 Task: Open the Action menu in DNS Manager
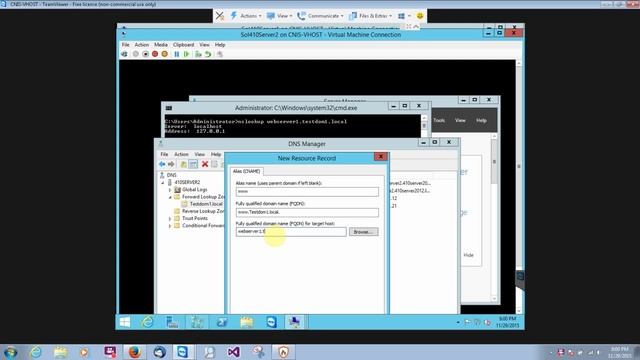(x=181, y=154)
